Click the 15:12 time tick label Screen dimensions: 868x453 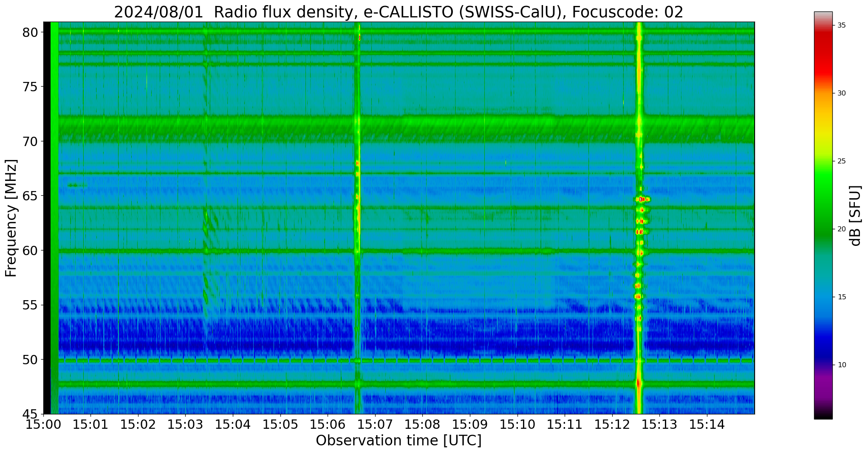(612, 424)
